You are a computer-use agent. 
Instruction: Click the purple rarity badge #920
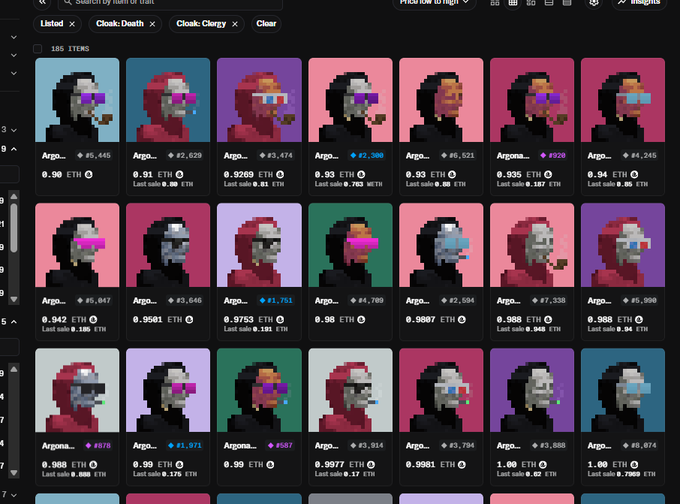(x=553, y=155)
